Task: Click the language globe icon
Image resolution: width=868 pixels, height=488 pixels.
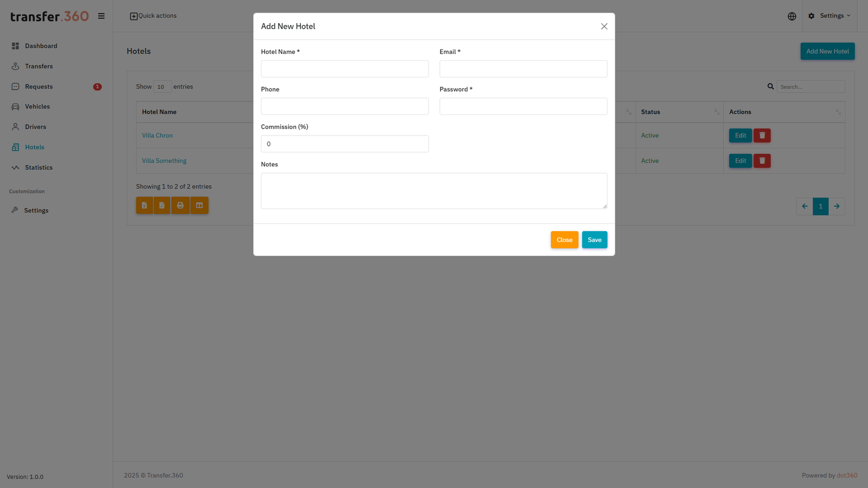Action: point(792,16)
